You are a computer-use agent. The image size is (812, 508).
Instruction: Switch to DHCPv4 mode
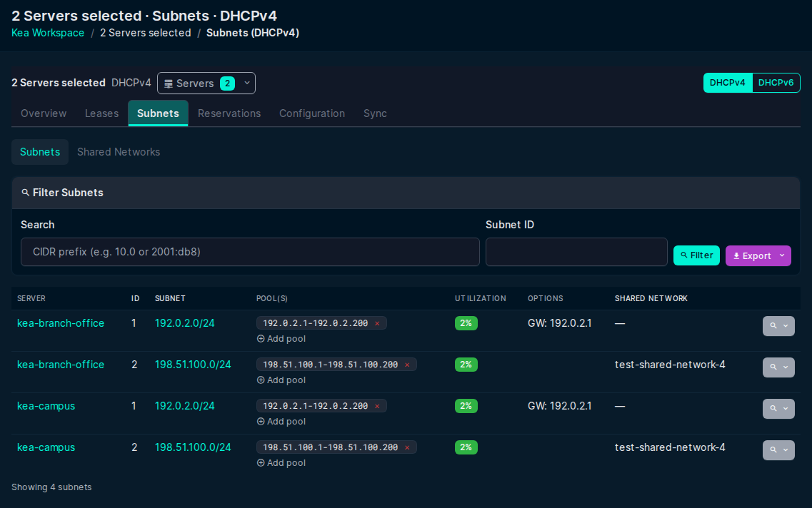pos(728,83)
